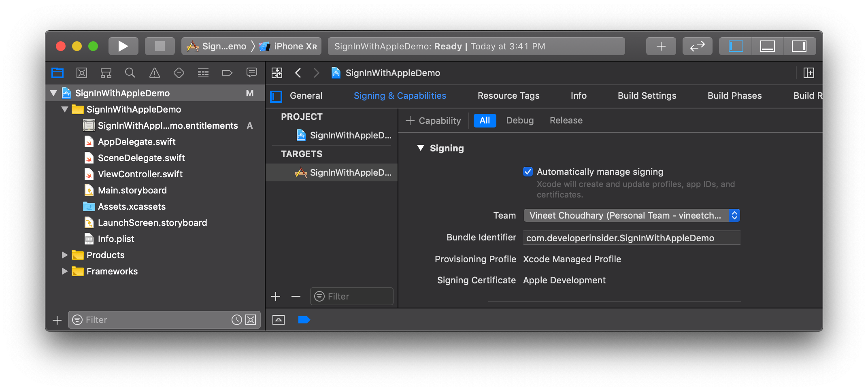868x391 pixels.
Task: Remove the selected target with minus button
Action: pyautogui.click(x=296, y=296)
